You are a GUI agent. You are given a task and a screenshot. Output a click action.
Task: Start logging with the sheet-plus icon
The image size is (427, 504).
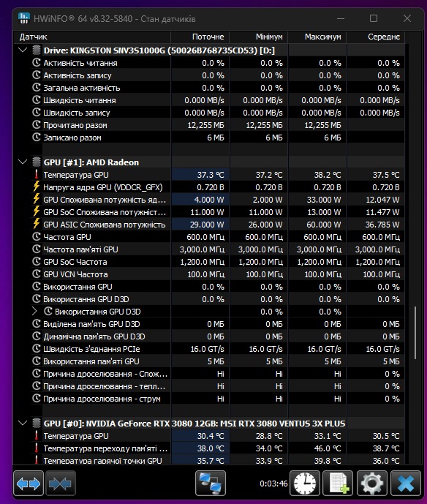pos(338,483)
